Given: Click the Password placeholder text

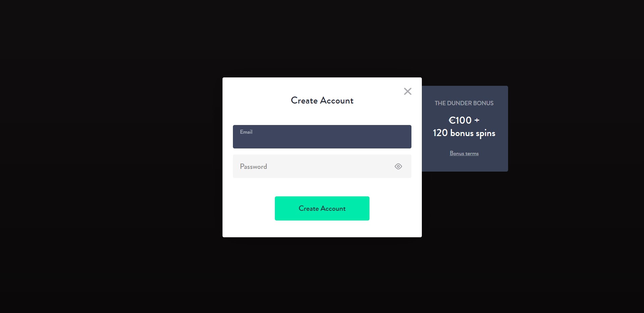Looking at the screenshot, I should (x=253, y=167).
